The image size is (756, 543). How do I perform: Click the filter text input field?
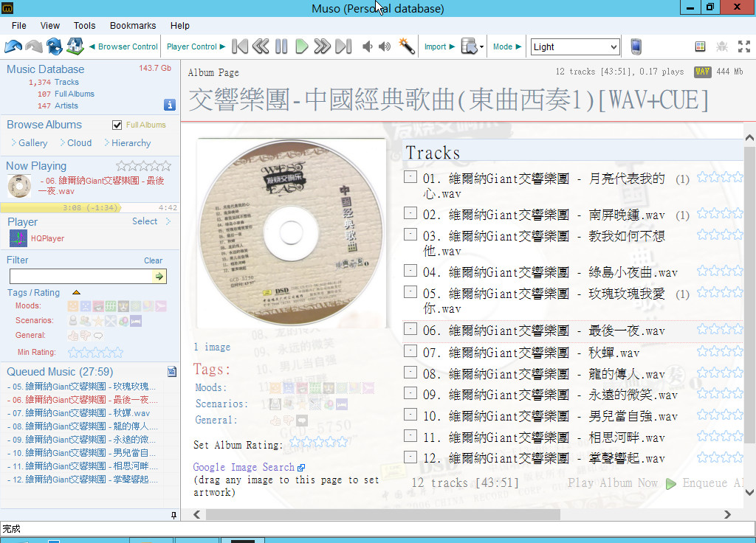(x=81, y=276)
